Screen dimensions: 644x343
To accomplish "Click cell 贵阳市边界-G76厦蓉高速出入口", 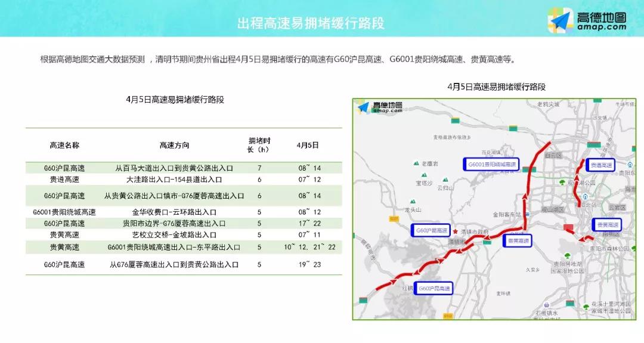I will point(174,224).
